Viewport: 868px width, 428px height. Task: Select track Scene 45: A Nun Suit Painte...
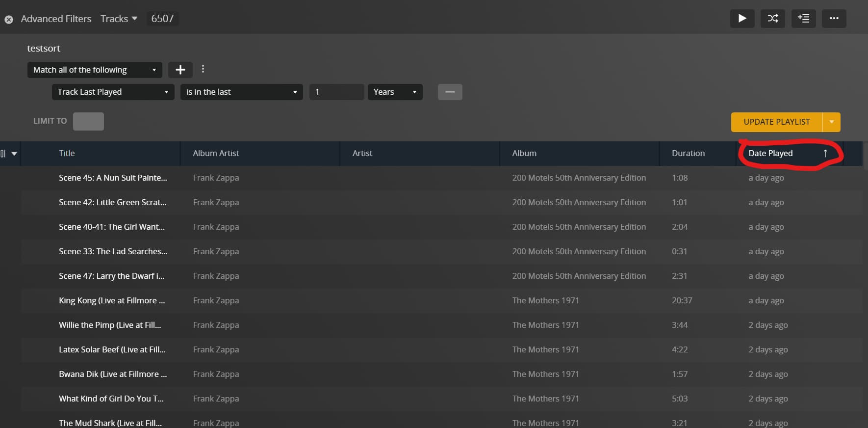[x=113, y=178]
